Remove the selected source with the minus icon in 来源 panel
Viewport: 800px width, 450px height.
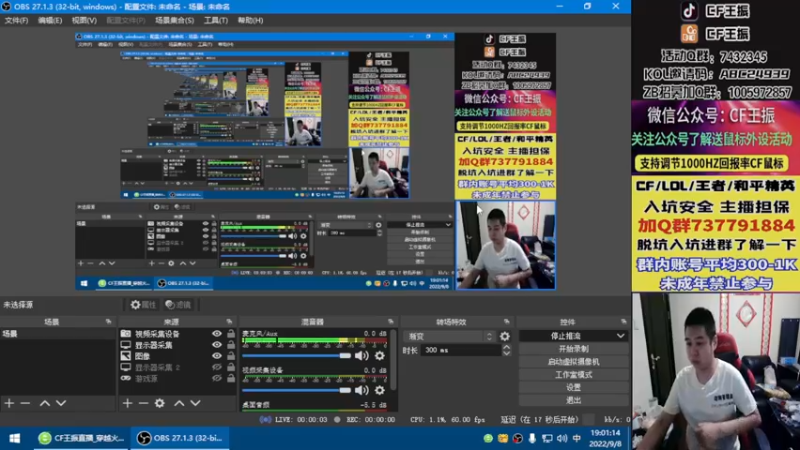click(x=143, y=403)
